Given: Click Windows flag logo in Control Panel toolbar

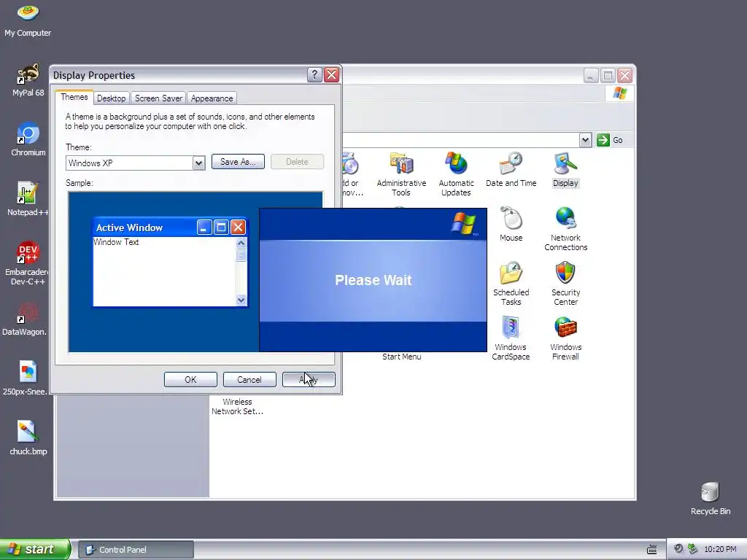Looking at the screenshot, I should point(619,93).
